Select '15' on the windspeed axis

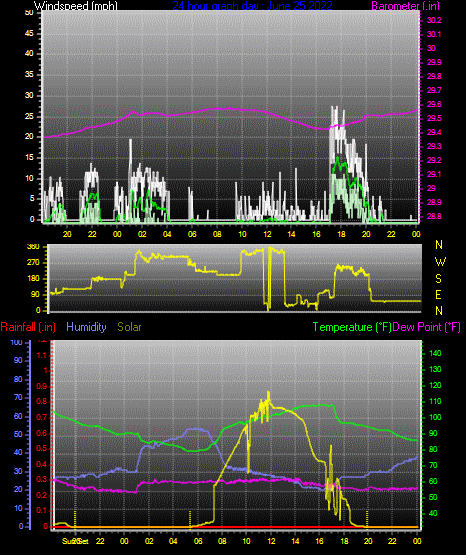[29, 158]
